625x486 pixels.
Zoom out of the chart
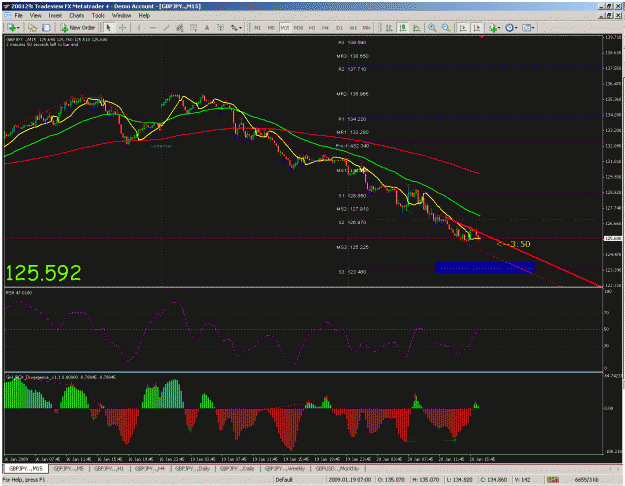pos(446,28)
